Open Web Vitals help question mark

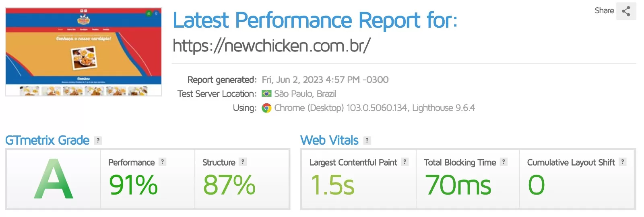pos(367,140)
